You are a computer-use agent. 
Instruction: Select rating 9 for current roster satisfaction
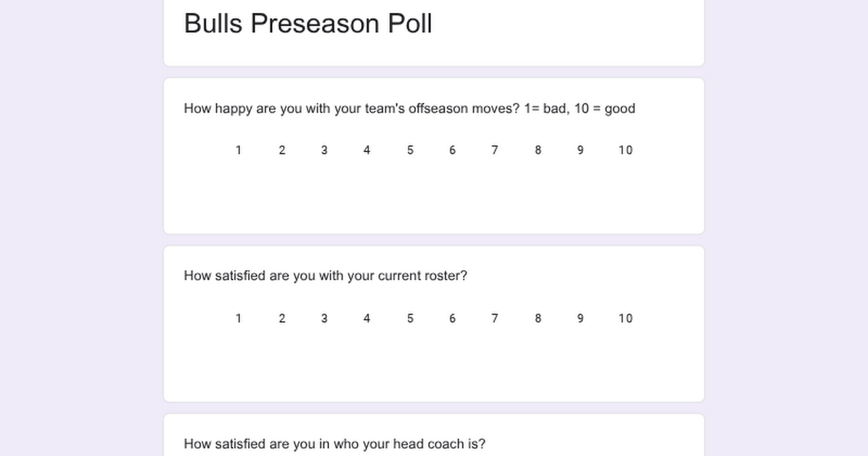tap(580, 318)
